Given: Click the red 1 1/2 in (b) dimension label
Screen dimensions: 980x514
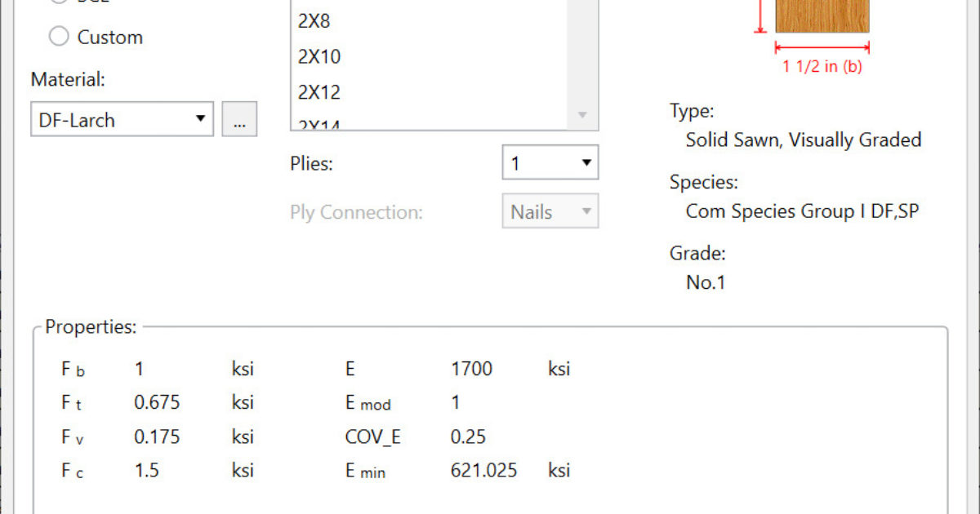Looking at the screenshot, I should pyautogui.click(x=822, y=67).
